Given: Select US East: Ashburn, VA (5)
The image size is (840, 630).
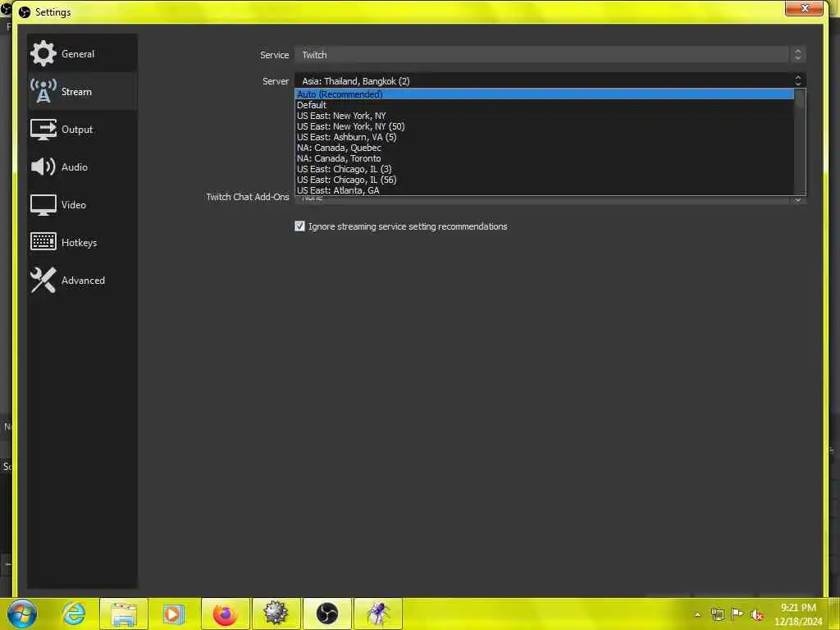Looking at the screenshot, I should (x=545, y=137).
